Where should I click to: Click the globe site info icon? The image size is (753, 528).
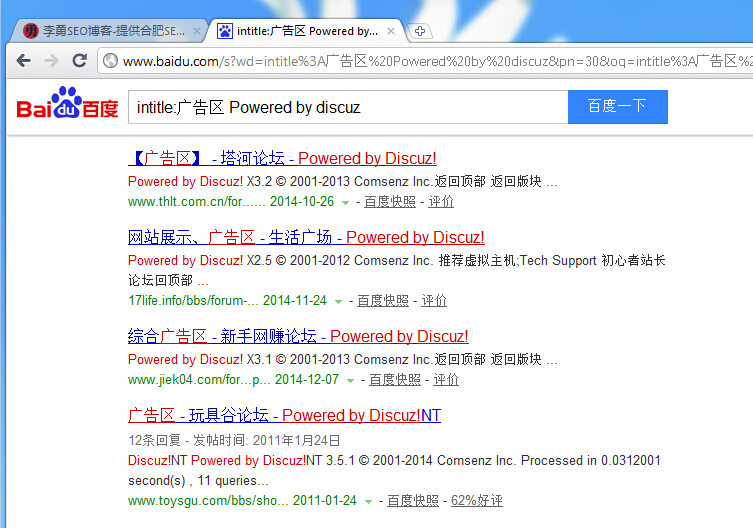(110, 61)
